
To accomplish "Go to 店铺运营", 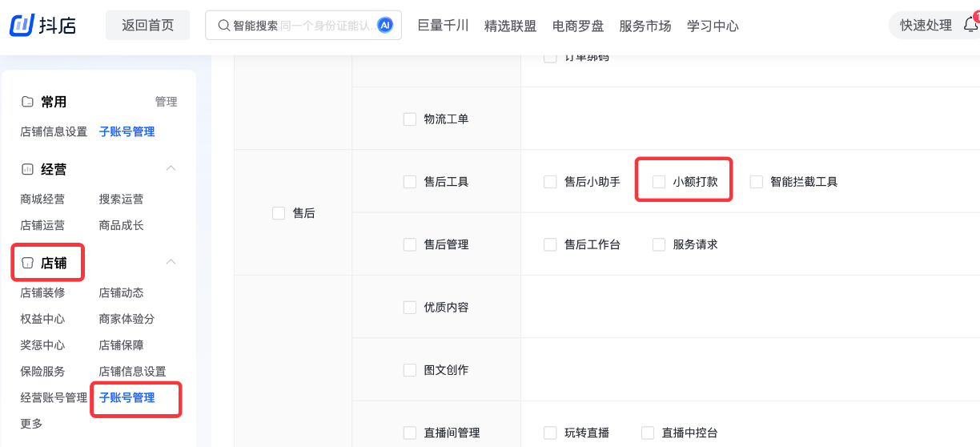I will click(x=42, y=226).
